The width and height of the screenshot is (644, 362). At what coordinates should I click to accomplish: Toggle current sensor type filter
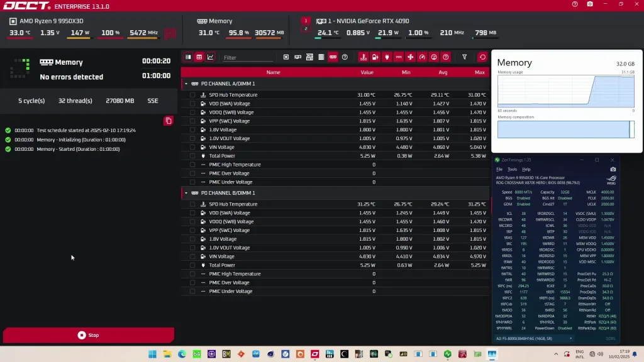point(399,57)
